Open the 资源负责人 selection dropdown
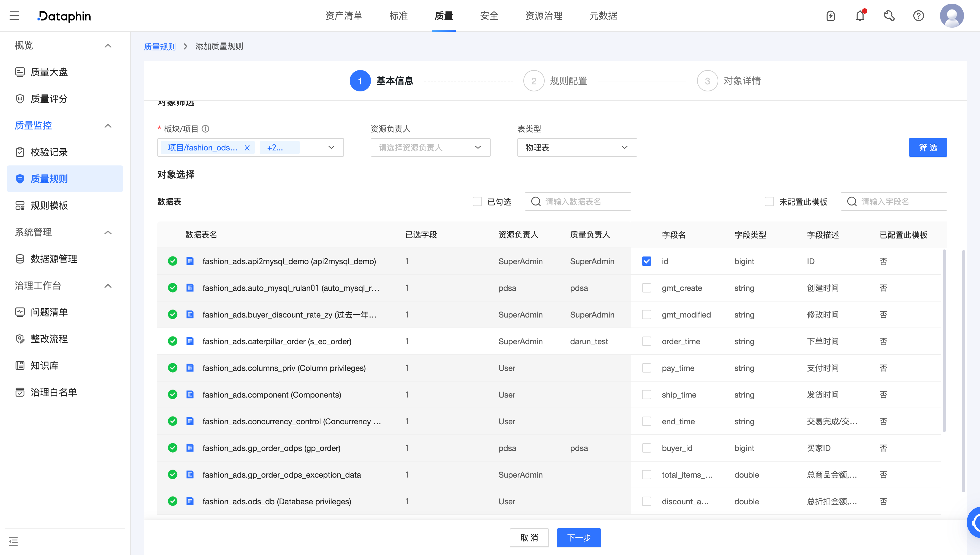The image size is (980, 555). point(430,147)
